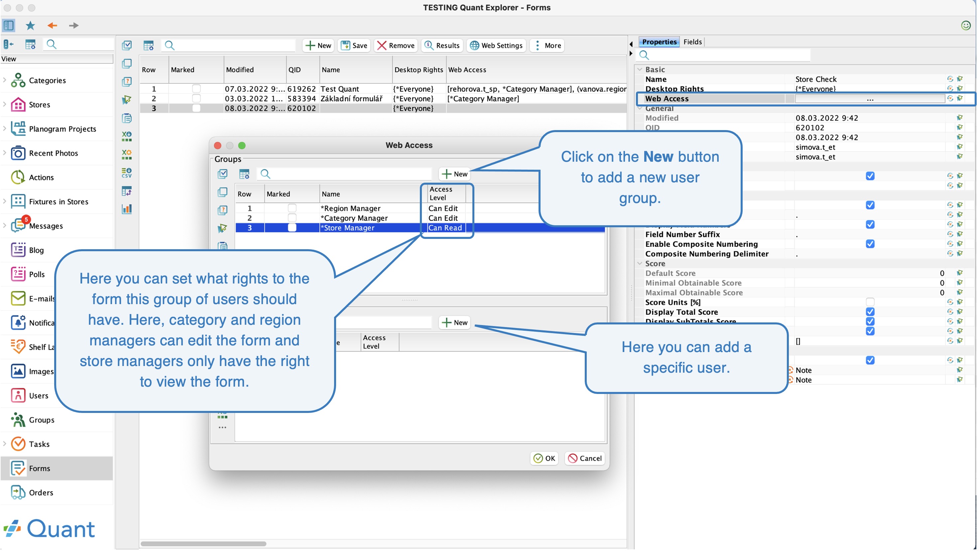The width and height of the screenshot is (980, 551).
Task: Mark the *Region Manager group checkbox
Action: point(292,208)
